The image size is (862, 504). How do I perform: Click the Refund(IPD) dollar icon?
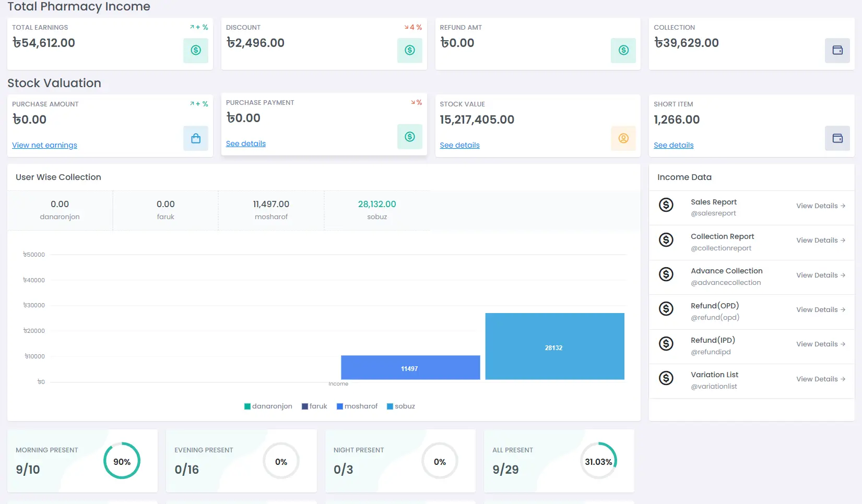[666, 344]
